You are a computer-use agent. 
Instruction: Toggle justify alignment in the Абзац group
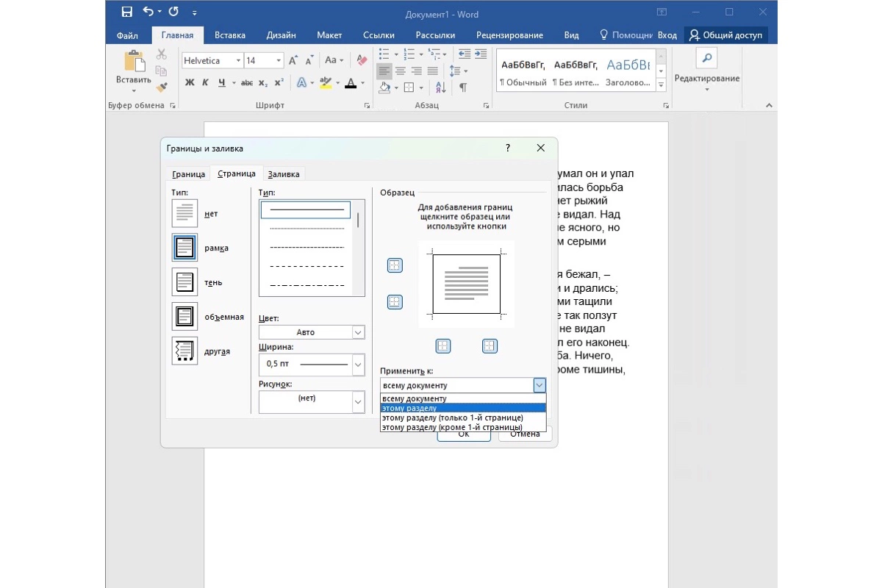[x=433, y=71]
